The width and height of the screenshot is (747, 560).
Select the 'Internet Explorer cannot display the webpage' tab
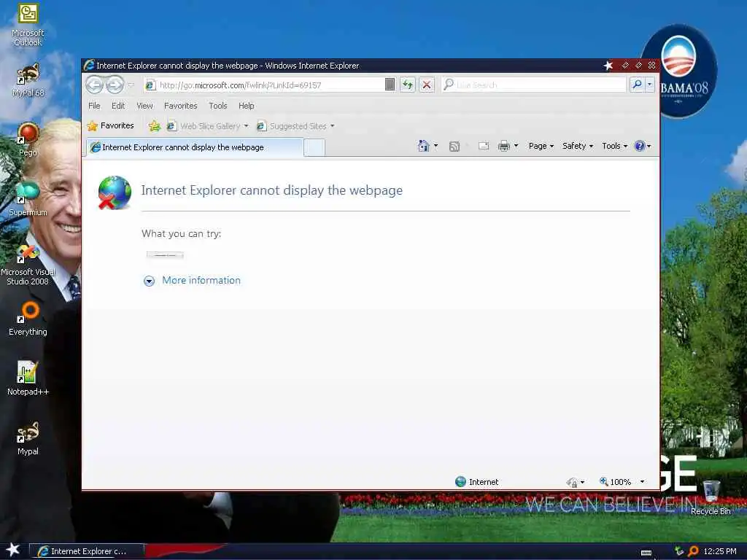(x=194, y=147)
